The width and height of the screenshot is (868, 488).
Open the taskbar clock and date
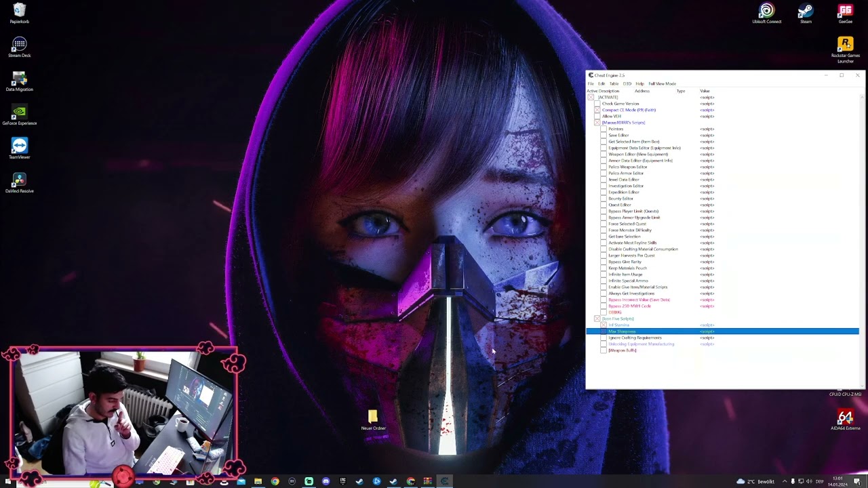tap(837, 481)
